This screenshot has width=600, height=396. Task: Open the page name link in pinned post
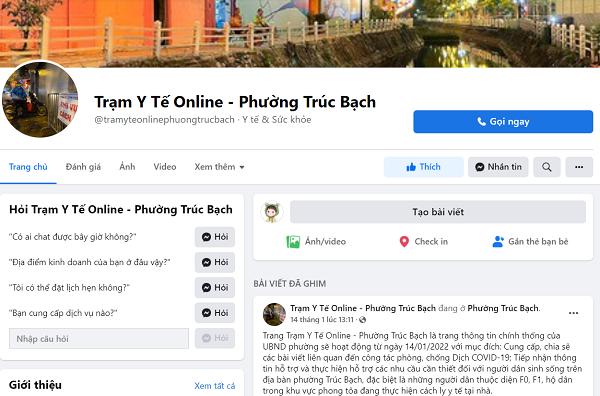tap(363, 308)
